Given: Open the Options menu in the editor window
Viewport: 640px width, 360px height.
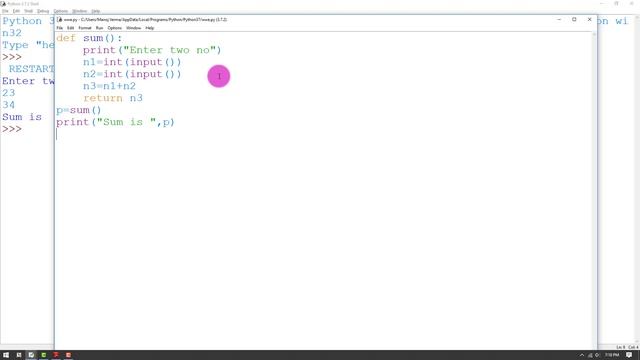Looking at the screenshot, I should pos(115,28).
